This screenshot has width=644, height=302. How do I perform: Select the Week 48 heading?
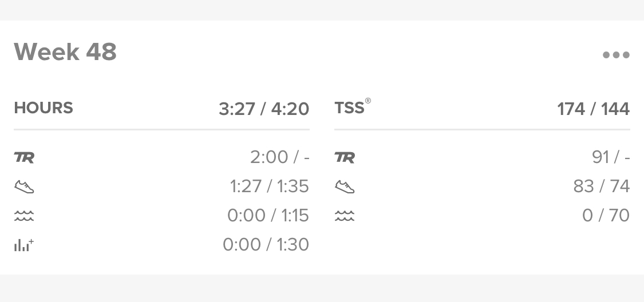pos(65,51)
